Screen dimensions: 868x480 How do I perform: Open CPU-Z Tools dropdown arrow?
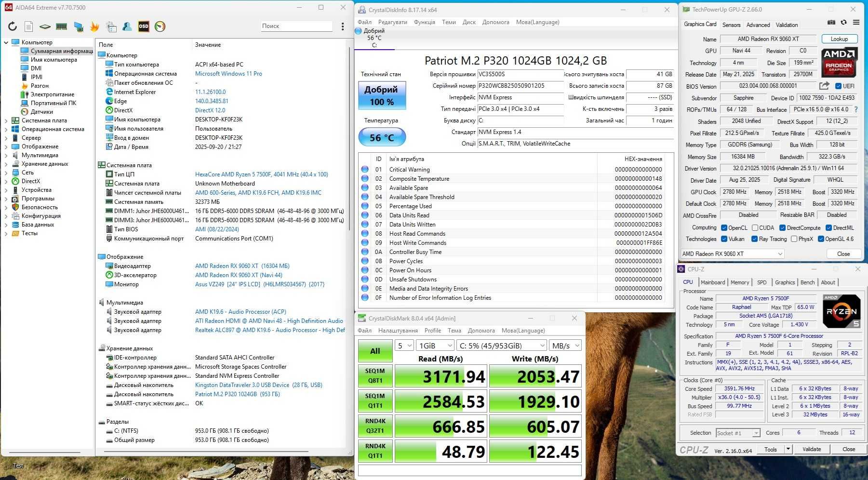(788, 449)
